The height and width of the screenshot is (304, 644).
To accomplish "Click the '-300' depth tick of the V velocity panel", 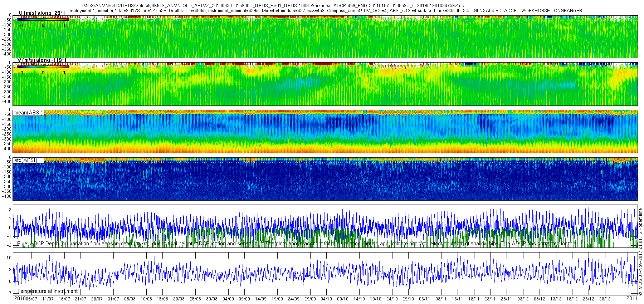I will (x=7, y=92).
